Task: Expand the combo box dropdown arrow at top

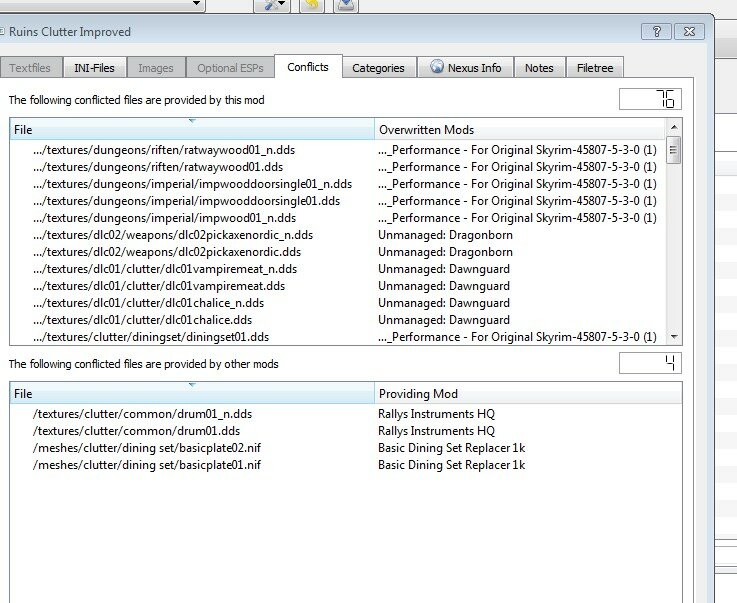Action: click(x=196, y=5)
